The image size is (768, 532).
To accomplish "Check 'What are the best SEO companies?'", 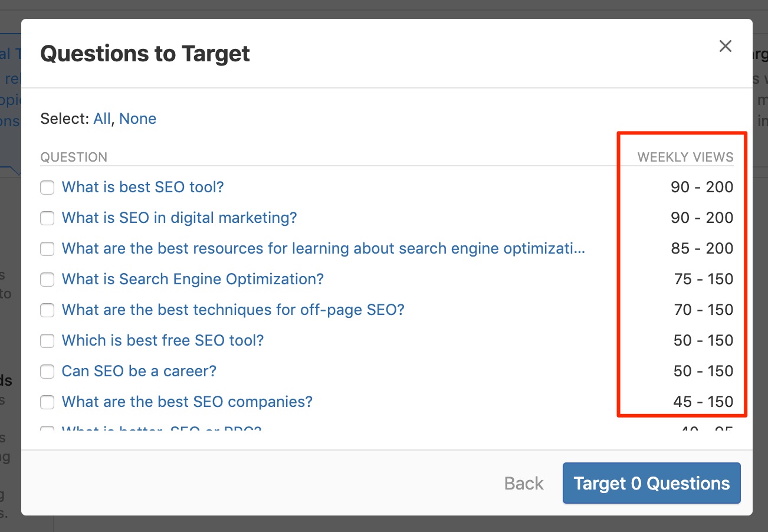I will click(x=47, y=402).
